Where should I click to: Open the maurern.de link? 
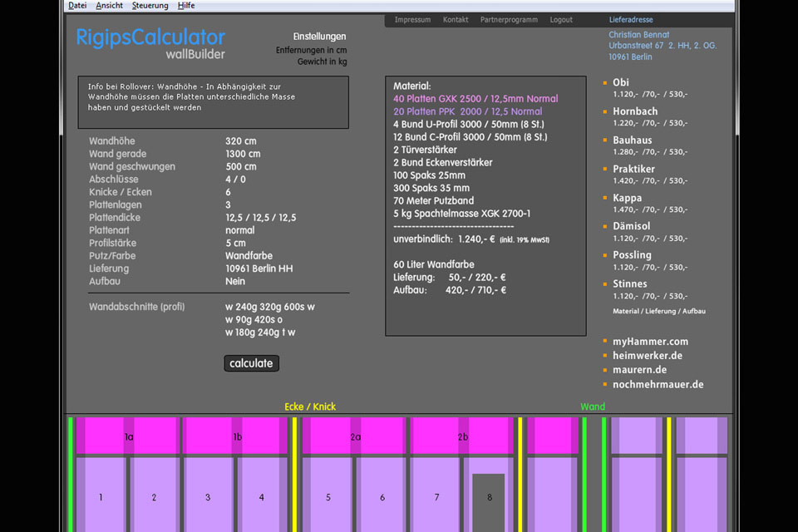coord(639,370)
